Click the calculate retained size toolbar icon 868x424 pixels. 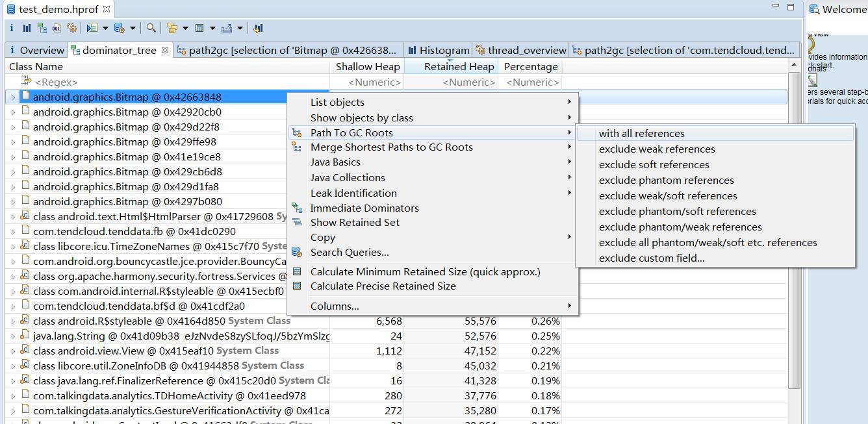tap(199, 28)
